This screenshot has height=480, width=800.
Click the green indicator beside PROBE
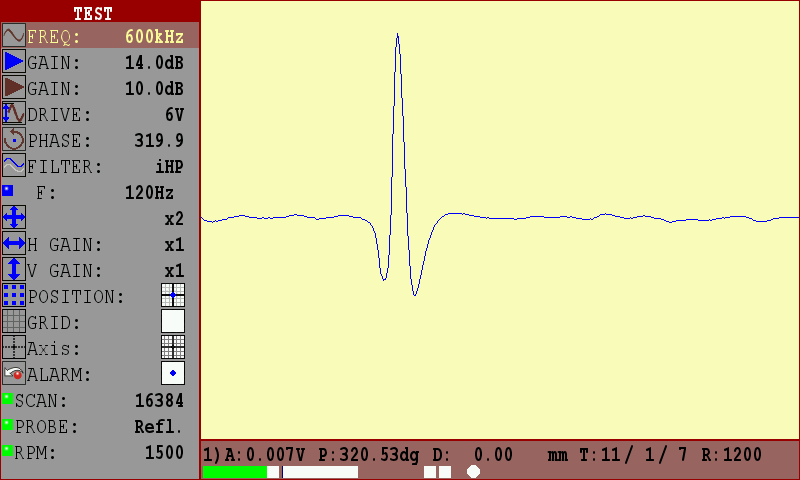pos(7,424)
